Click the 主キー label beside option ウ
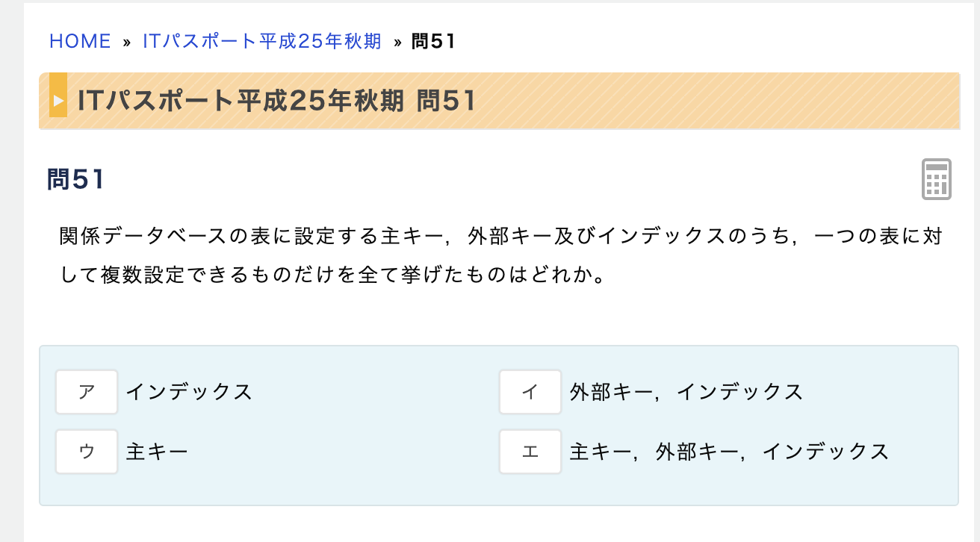 coord(157,452)
